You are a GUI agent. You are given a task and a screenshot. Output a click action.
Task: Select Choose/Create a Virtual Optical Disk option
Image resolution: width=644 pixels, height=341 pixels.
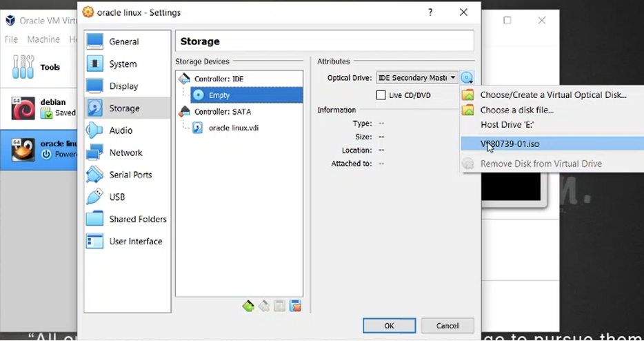pos(553,95)
